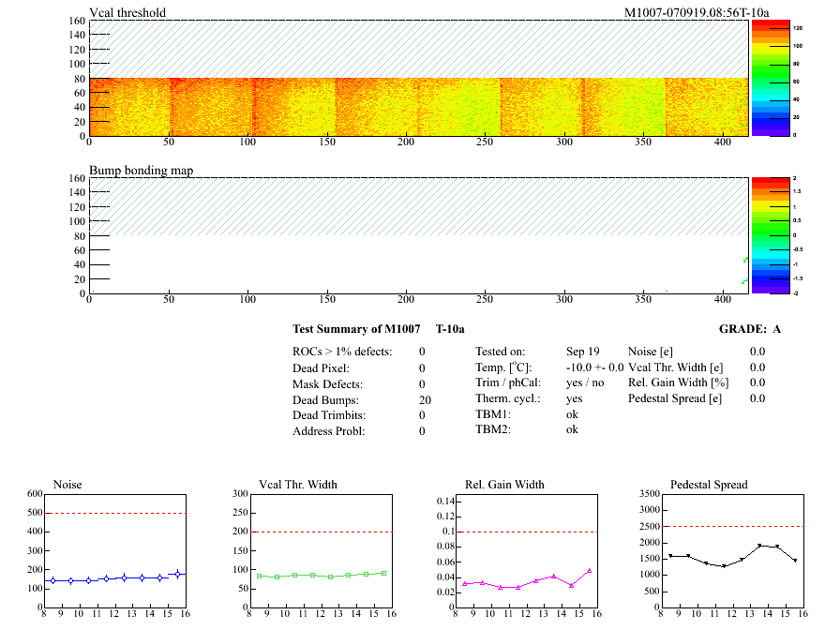
Task: Click the Dead Bumps value 20
Action: (x=425, y=399)
